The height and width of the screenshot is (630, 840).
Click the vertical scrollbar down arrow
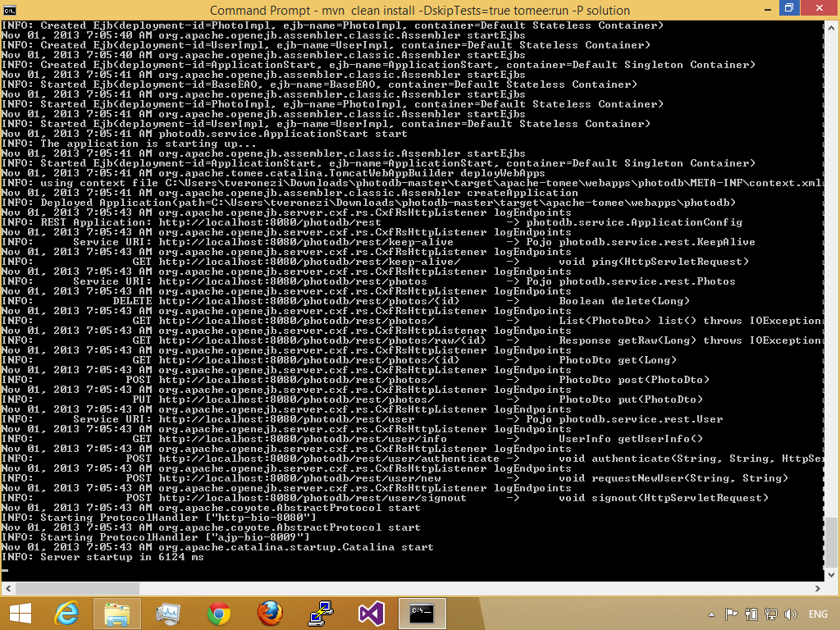[x=831, y=575]
